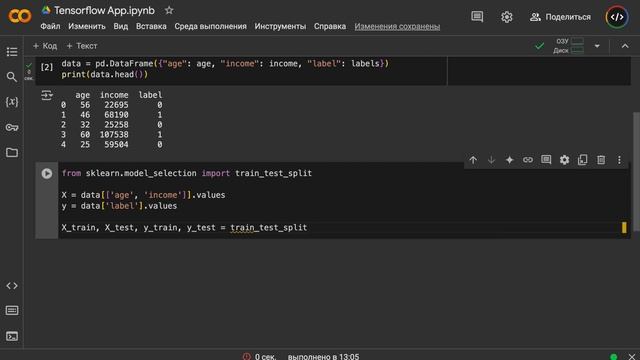Add a new code cell with + Код

point(45,46)
